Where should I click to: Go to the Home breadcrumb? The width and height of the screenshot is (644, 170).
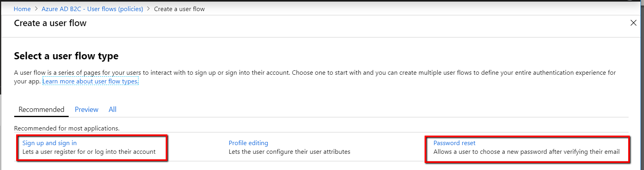[22, 9]
